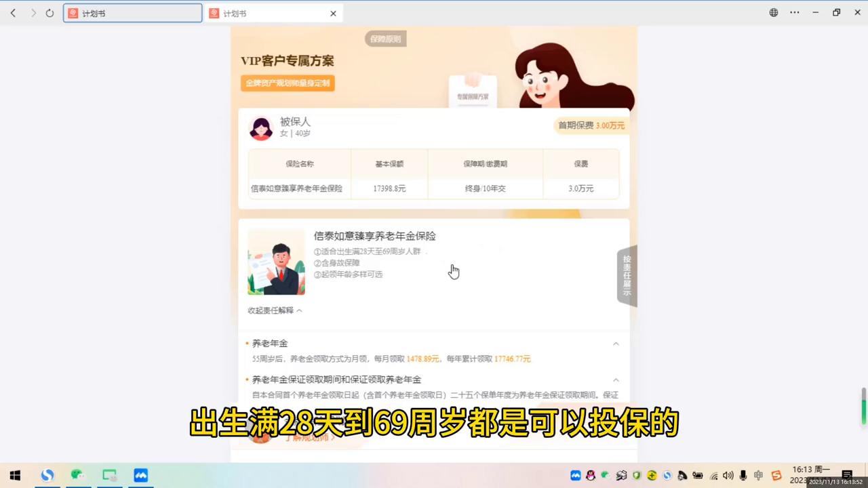Collapse the 养老年金 section chevron
Screen dimensions: 868x488
616,344
